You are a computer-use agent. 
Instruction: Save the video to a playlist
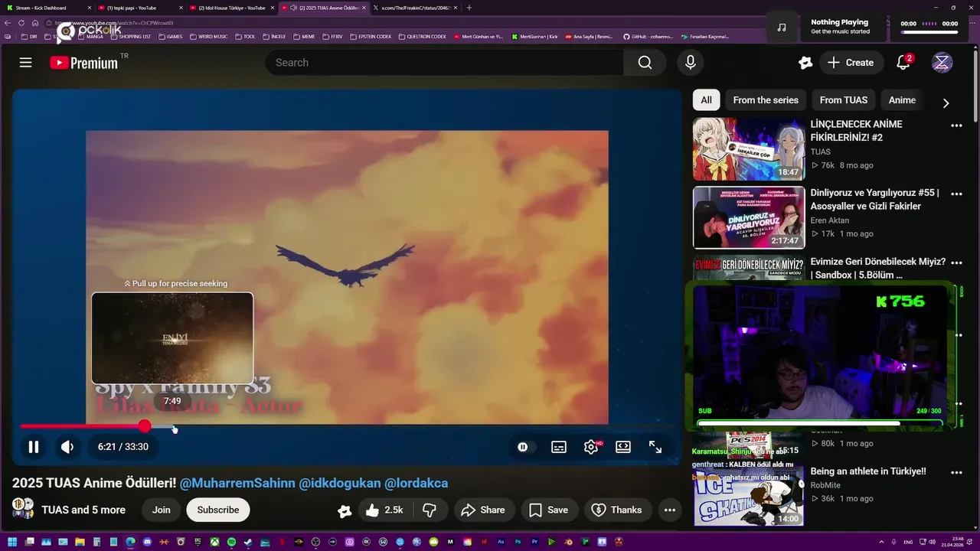tap(549, 510)
